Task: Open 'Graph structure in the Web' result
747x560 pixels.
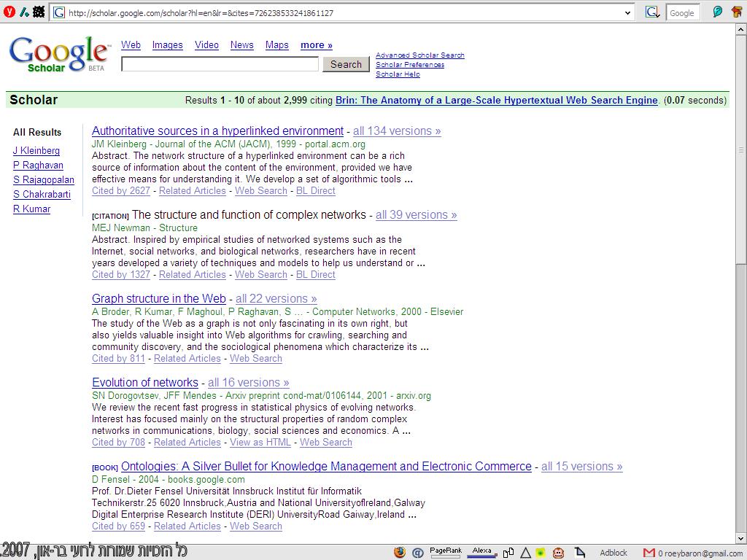Action: click(x=158, y=298)
